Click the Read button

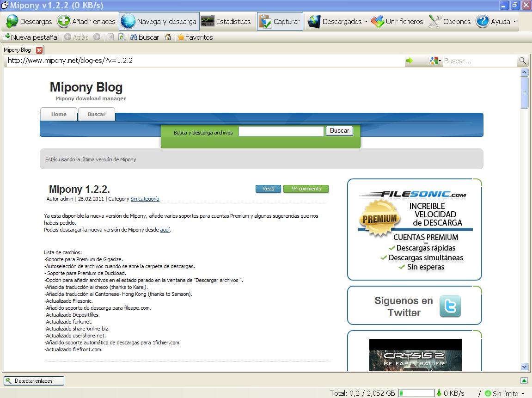(x=268, y=189)
